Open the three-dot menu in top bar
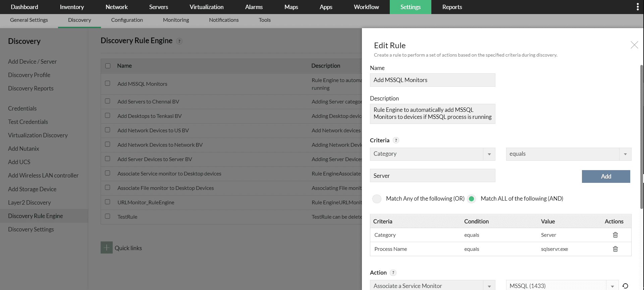Image resolution: width=644 pixels, height=290 pixels. [637, 7]
